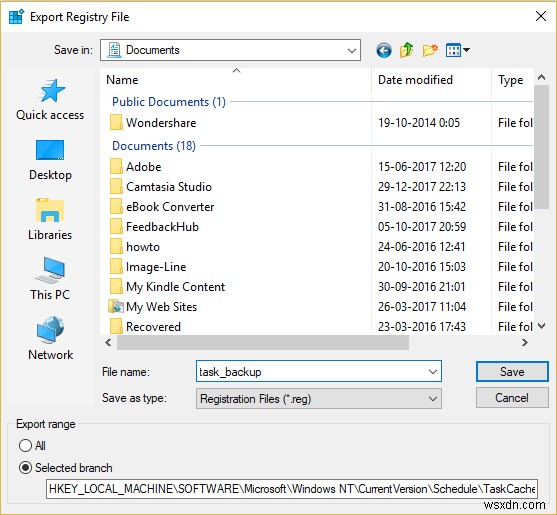The height and width of the screenshot is (515, 557).
Task: Open the View Menu icon
Action: tap(453, 50)
